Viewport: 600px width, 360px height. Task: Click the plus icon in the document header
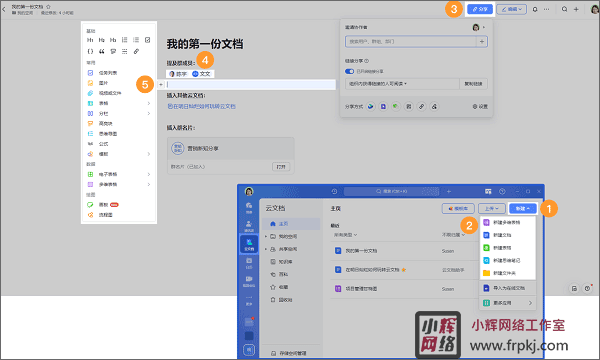(x=576, y=9)
